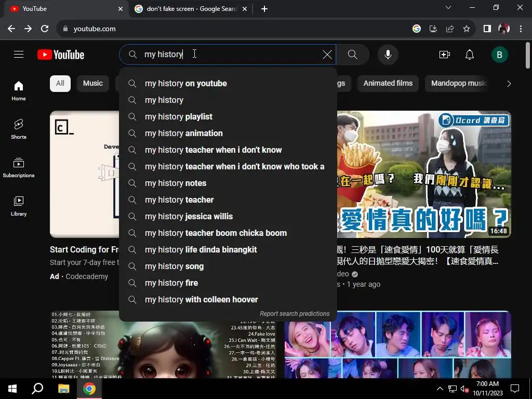Open the Windows Start menu
The width and height of the screenshot is (532, 399).
(x=12, y=389)
